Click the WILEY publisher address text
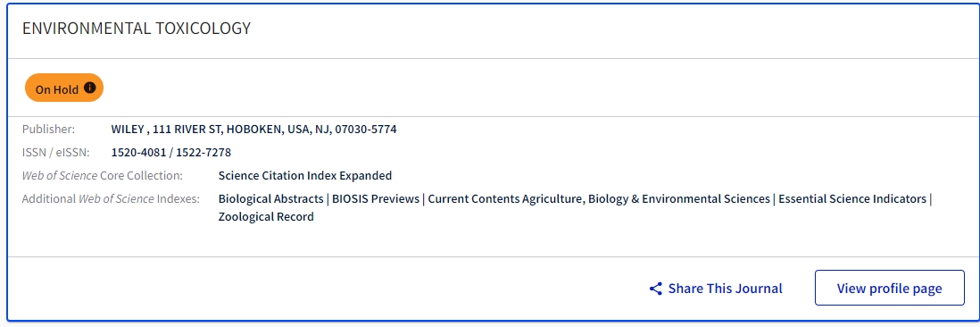Viewport: 980px width, 327px height. pos(253,130)
